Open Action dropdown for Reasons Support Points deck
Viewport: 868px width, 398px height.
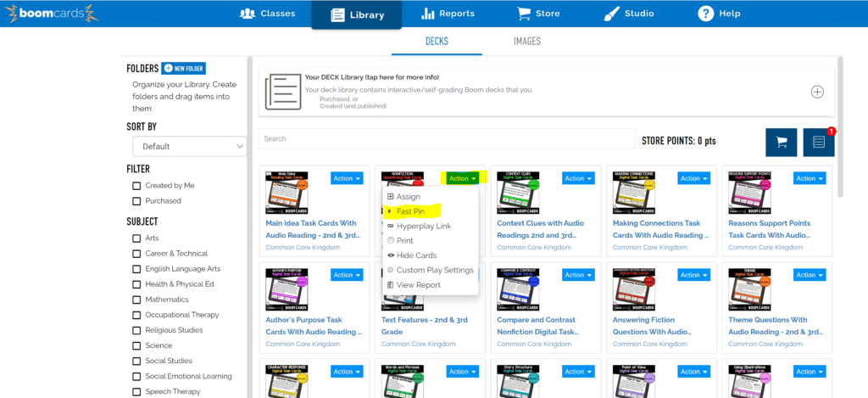click(x=810, y=178)
